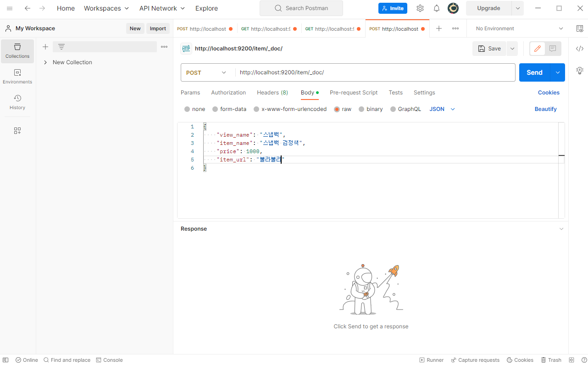Open the Save options arrow
Image resolution: width=588 pixels, height=365 pixels.
coord(512,49)
